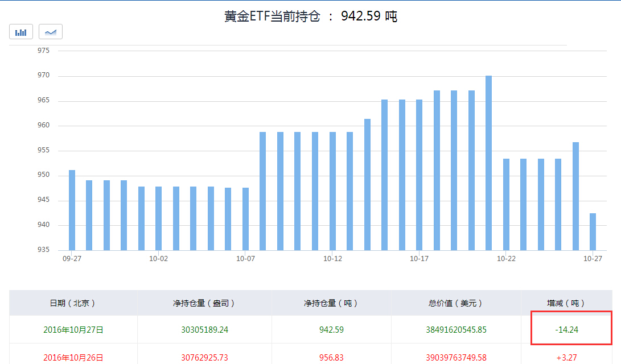The height and width of the screenshot is (364, 621).
Task: Click the 935 y-axis label
Action: coord(44,250)
